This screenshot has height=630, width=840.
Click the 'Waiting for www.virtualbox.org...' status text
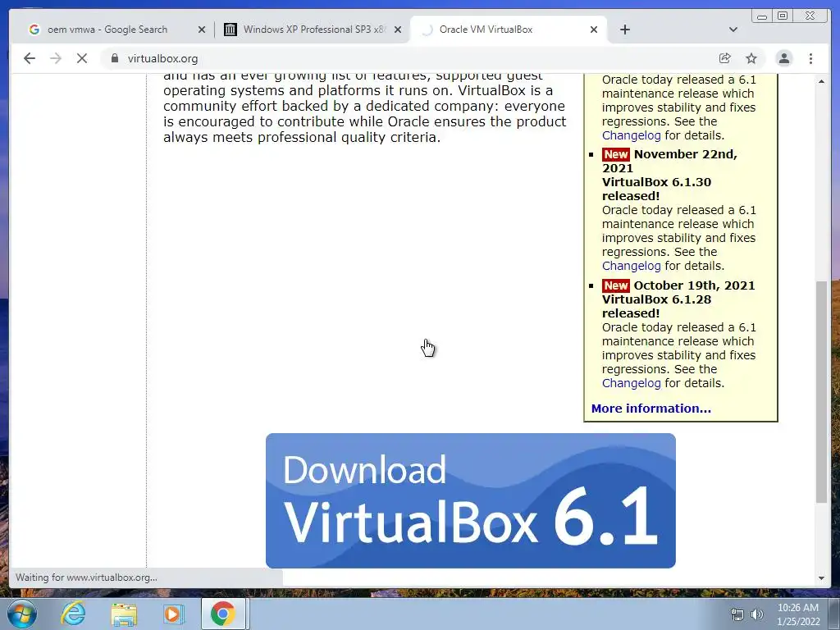tap(85, 577)
